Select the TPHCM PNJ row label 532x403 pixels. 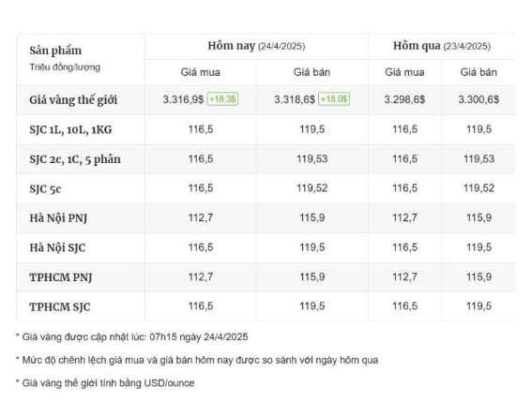[x=61, y=277]
